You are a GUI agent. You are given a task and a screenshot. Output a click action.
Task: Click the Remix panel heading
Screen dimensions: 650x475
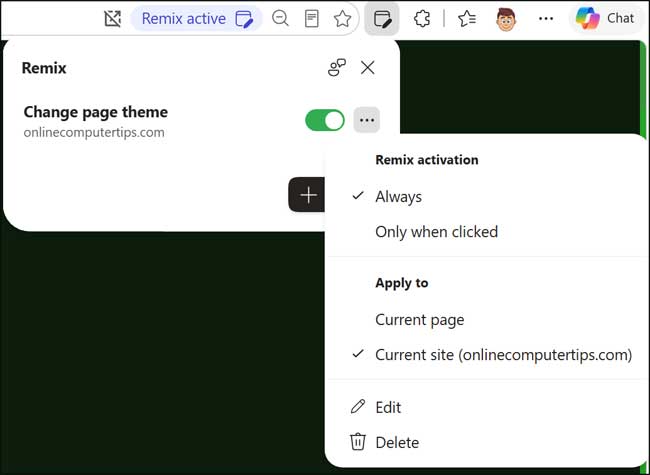(44, 68)
